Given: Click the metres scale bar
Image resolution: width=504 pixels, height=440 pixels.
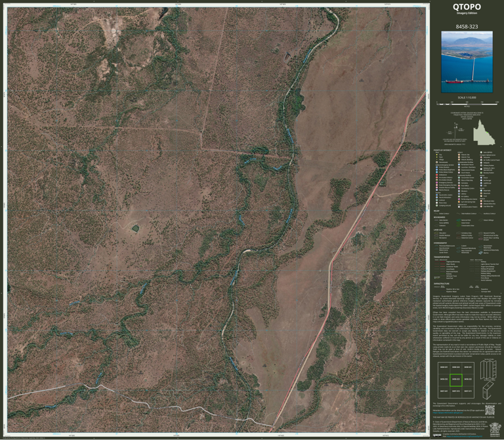Looking at the screenshot, I should (x=467, y=104).
